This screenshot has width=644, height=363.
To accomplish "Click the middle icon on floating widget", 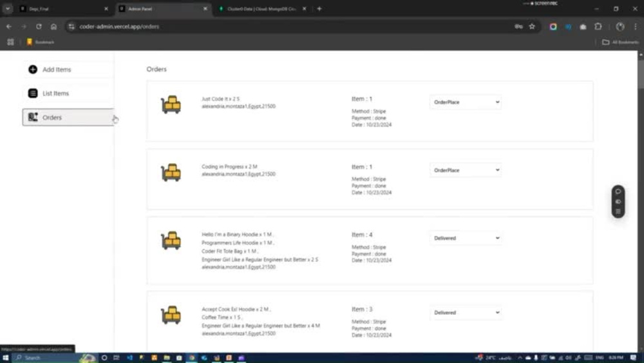I will click(618, 201).
